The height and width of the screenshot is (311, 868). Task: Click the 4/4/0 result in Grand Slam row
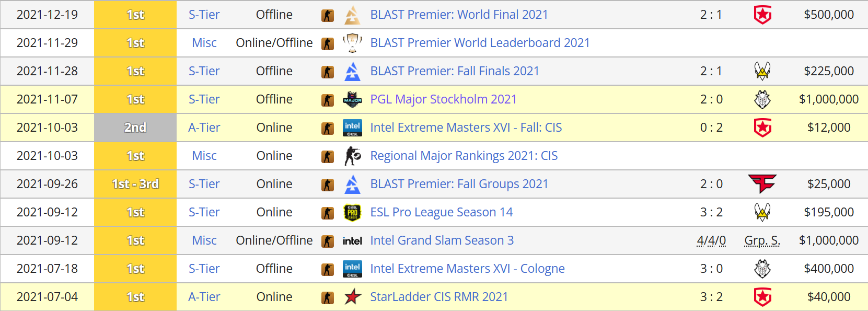[x=711, y=240]
